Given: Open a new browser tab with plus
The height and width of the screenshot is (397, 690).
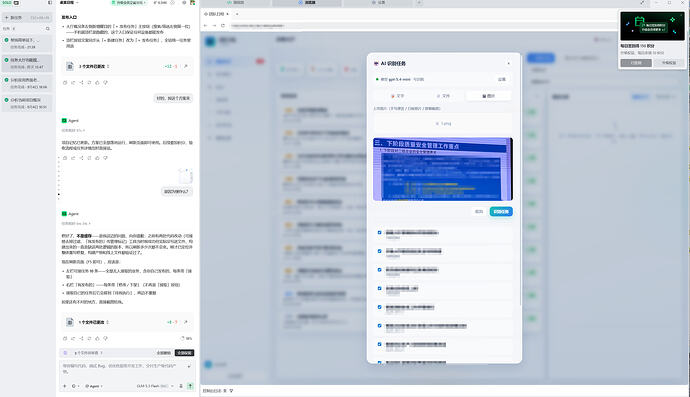Looking at the screenshot, I should tap(419, 3).
